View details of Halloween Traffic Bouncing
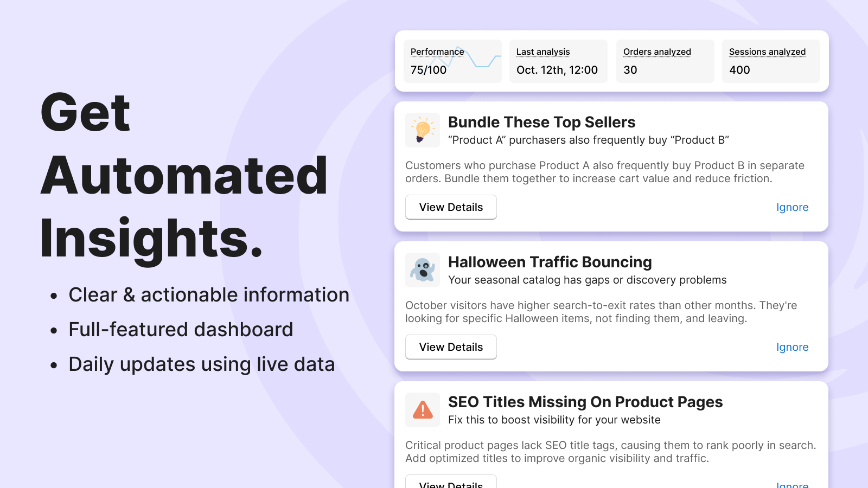 click(x=451, y=347)
